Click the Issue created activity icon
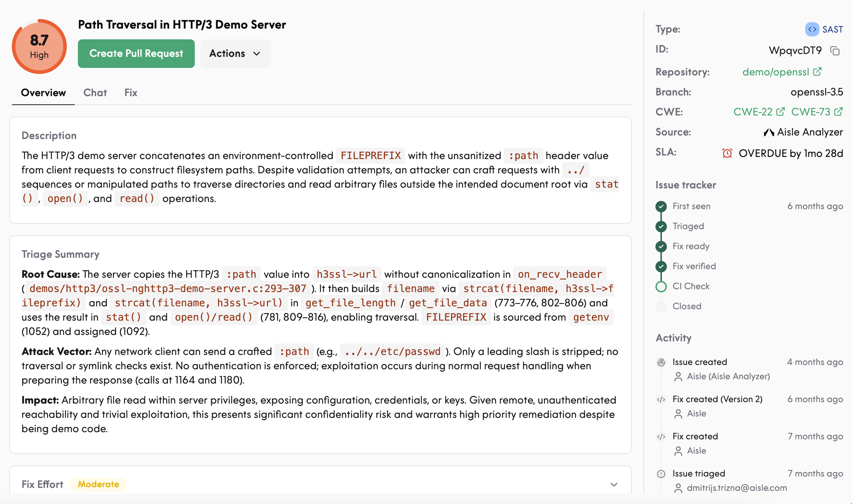The width and height of the screenshot is (852, 504). 661,362
